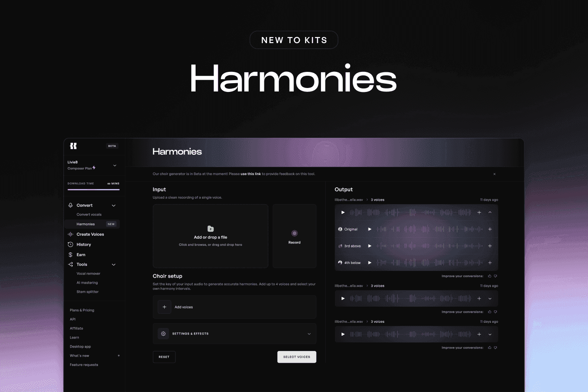Click the plus icon on the second output entry
The width and height of the screenshot is (588, 392).
pos(479,299)
